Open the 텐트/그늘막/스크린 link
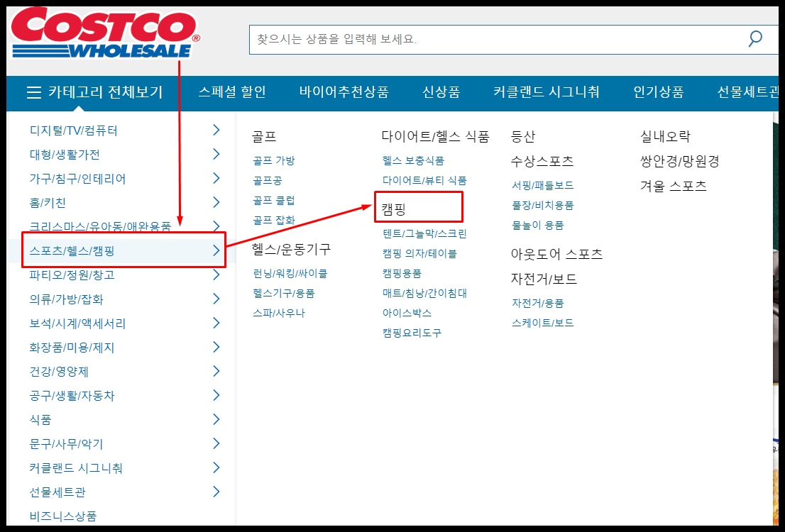 tap(424, 233)
